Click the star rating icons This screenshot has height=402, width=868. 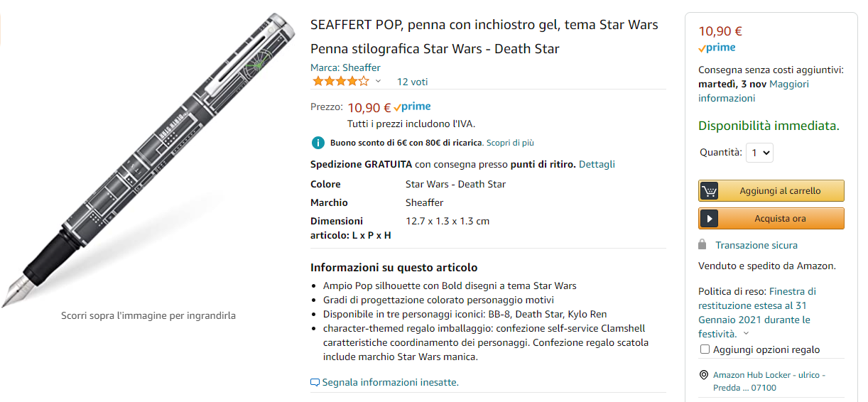pos(340,81)
